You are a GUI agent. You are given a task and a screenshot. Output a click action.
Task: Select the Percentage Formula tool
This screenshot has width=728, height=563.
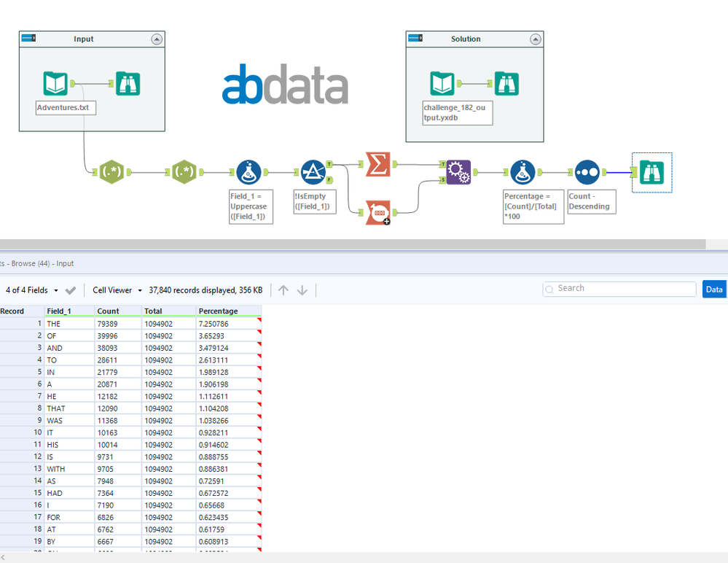tap(522, 172)
